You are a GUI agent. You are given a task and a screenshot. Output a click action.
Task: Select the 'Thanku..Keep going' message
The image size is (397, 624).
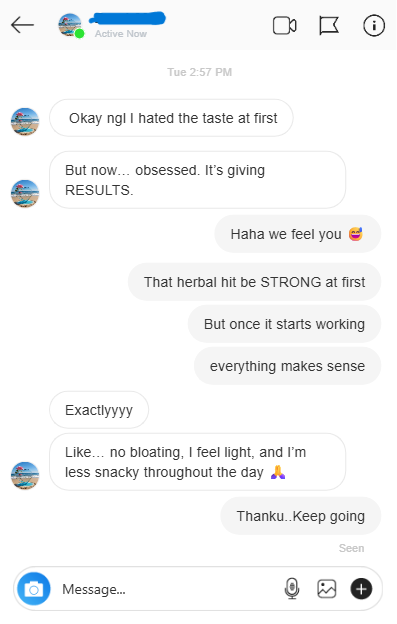301,516
